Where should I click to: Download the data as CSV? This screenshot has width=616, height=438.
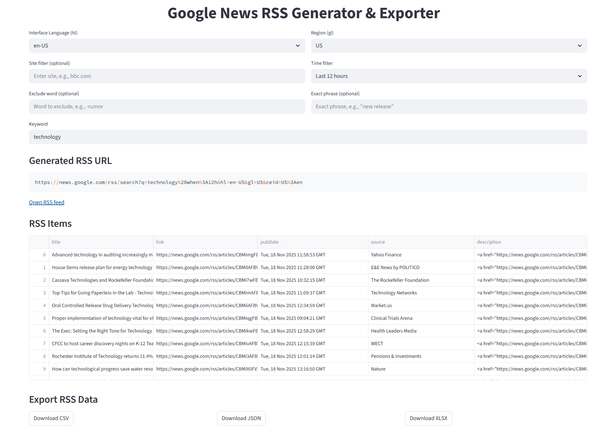pyautogui.click(x=51, y=418)
